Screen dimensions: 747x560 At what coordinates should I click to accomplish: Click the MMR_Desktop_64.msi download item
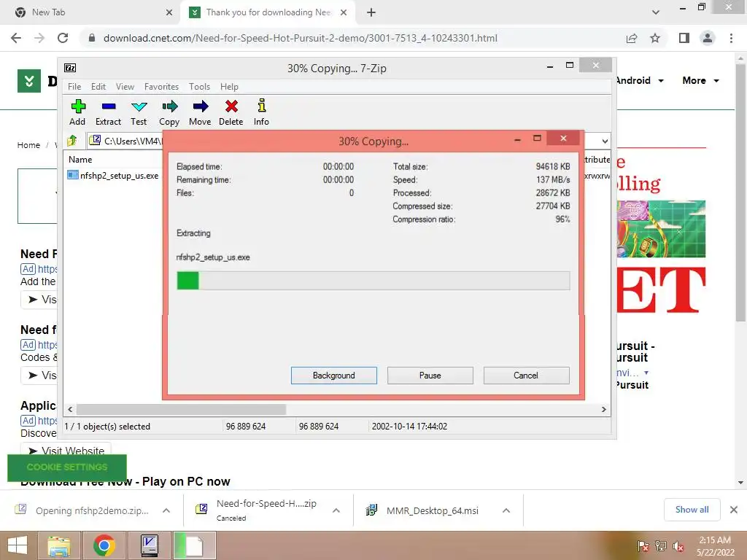tap(432, 510)
